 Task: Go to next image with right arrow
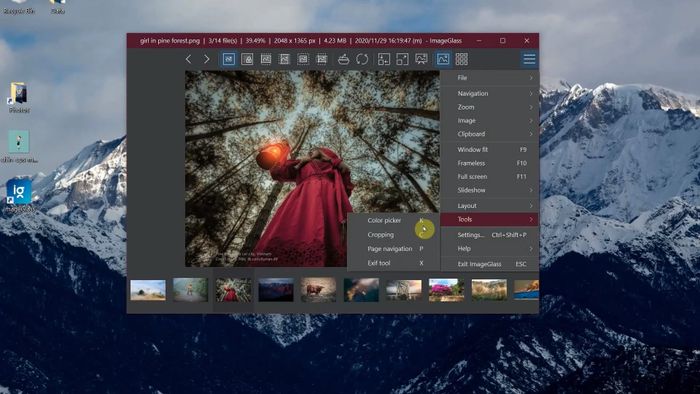[206, 59]
